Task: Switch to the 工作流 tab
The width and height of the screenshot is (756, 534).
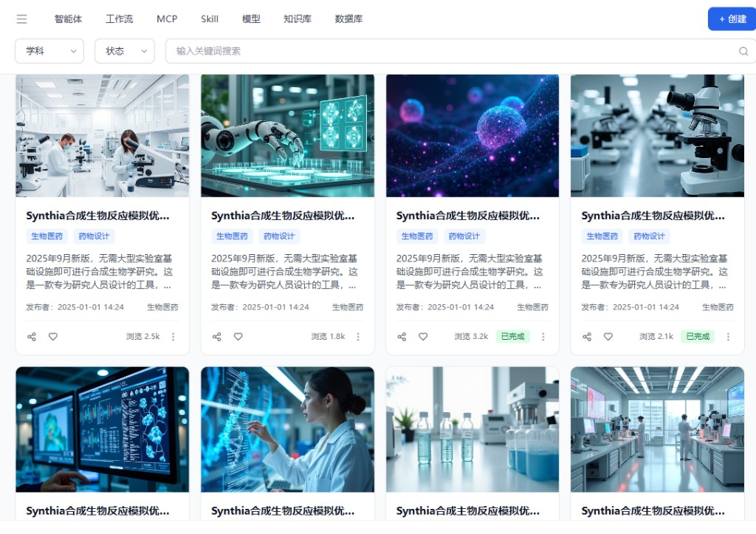Action: [x=119, y=18]
